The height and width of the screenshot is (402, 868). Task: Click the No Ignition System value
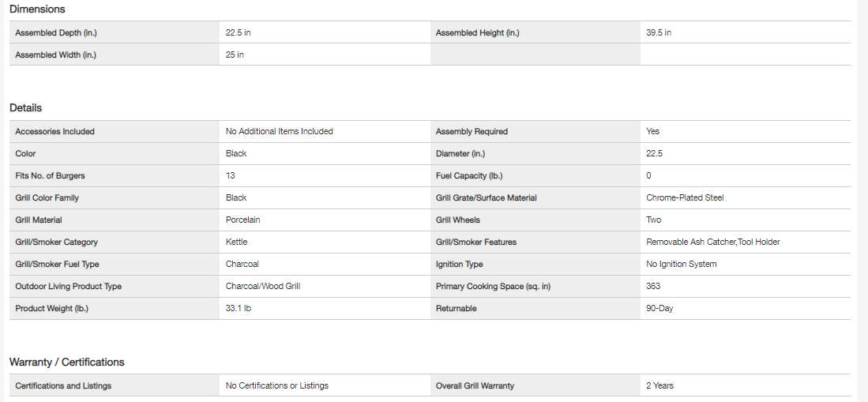[681, 265]
